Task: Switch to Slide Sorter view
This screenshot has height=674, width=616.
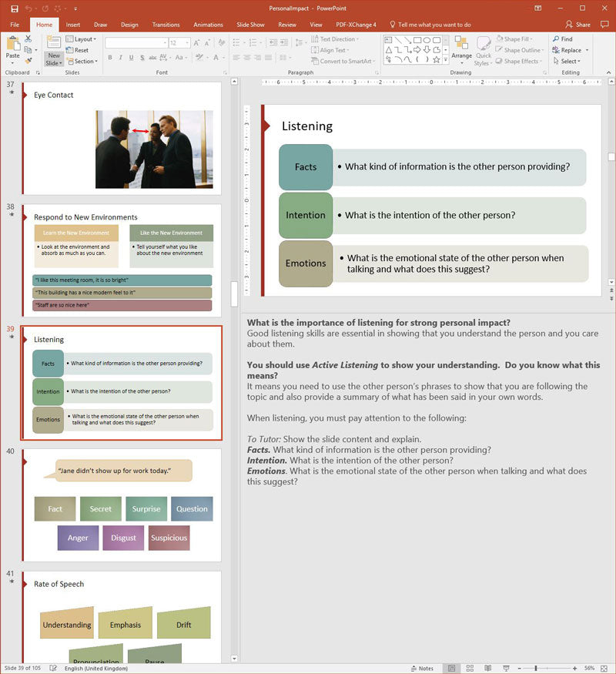Action: [470, 668]
